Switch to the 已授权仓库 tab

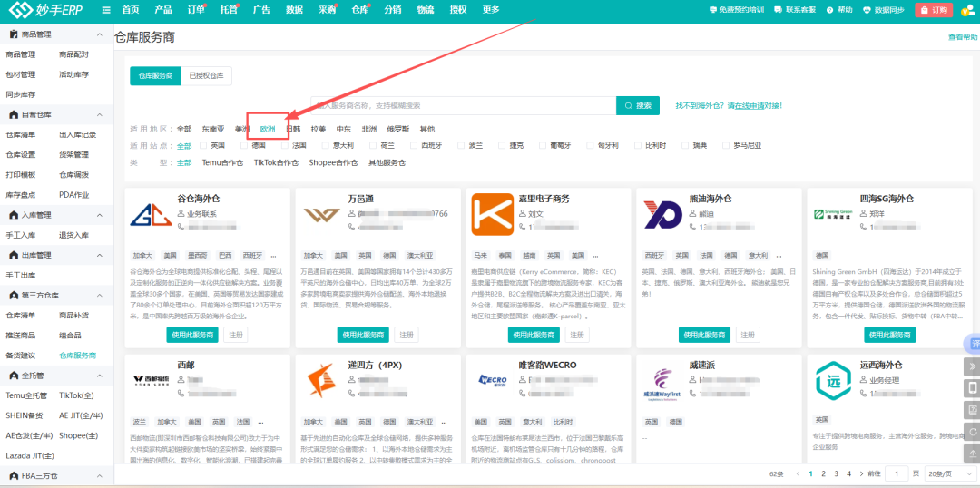click(x=206, y=76)
